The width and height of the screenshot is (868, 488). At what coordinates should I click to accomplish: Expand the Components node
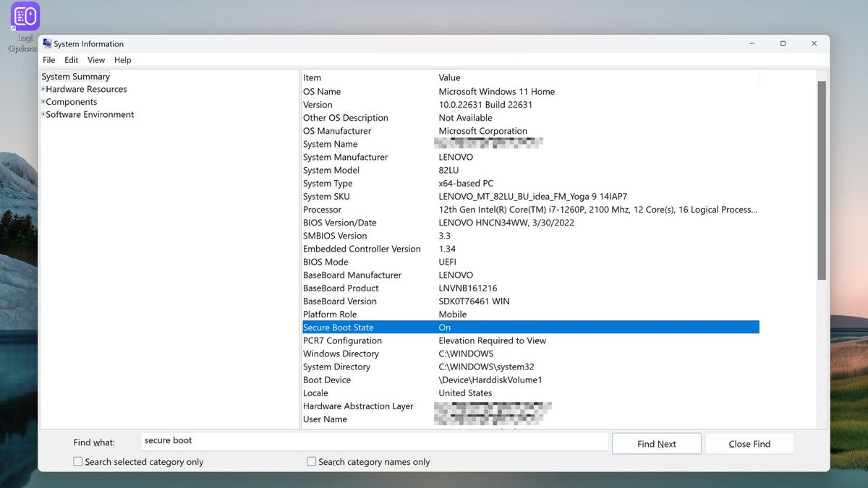43,102
